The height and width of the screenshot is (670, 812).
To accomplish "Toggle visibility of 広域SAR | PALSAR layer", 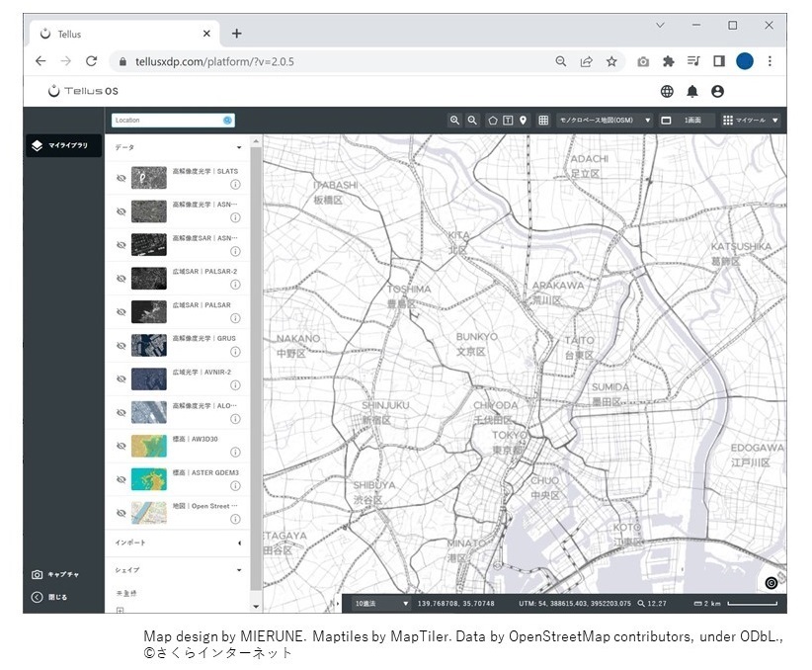I will (122, 312).
